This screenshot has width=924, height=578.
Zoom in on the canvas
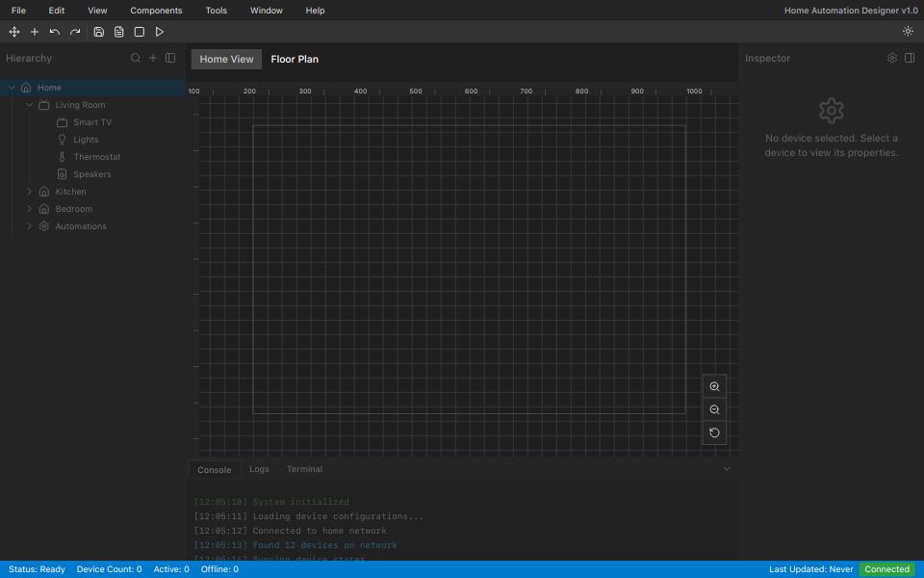pyautogui.click(x=714, y=386)
